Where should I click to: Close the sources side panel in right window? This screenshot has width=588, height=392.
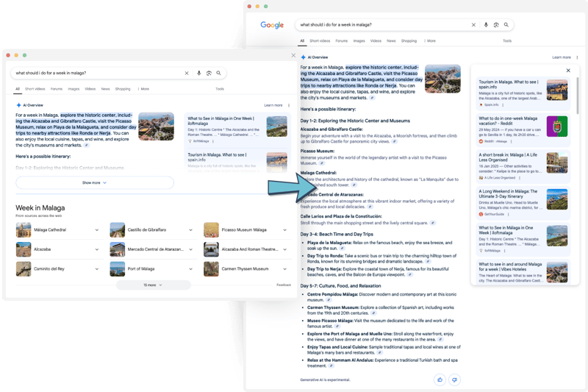568,71
